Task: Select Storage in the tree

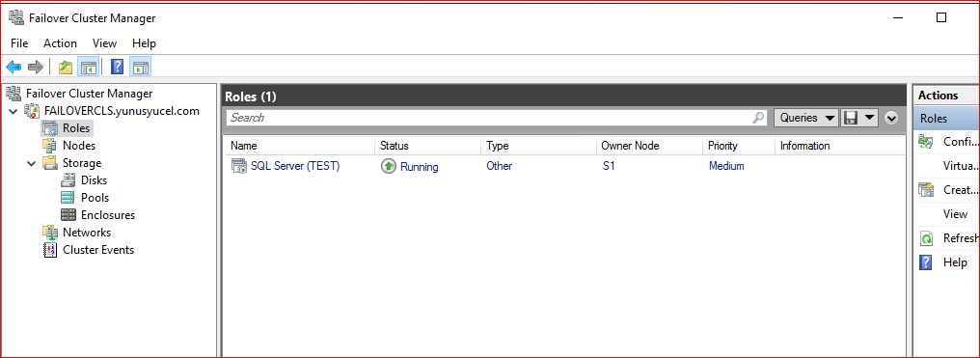Action: coord(81,163)
